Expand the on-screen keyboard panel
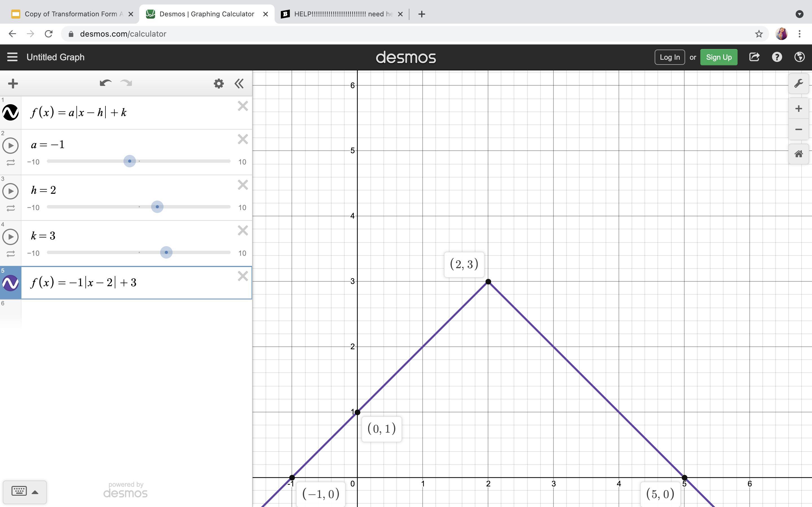This screenshot has height=507, width=812. (25, 492)
